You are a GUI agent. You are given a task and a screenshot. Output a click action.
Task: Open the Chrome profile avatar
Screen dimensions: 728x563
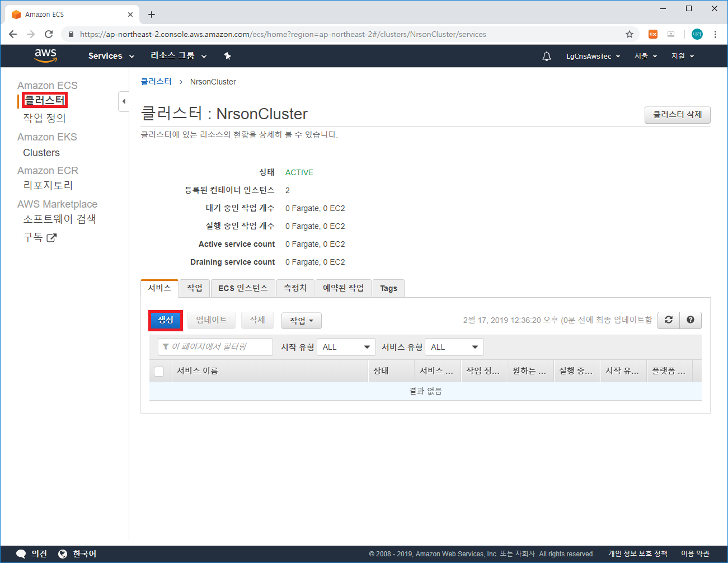(x=697, y=34)
